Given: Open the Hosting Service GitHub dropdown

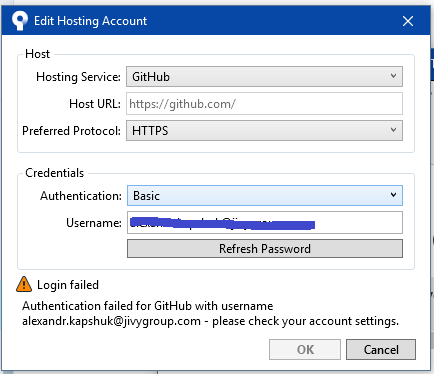Looking at the screenshot, I should (264, 77).
